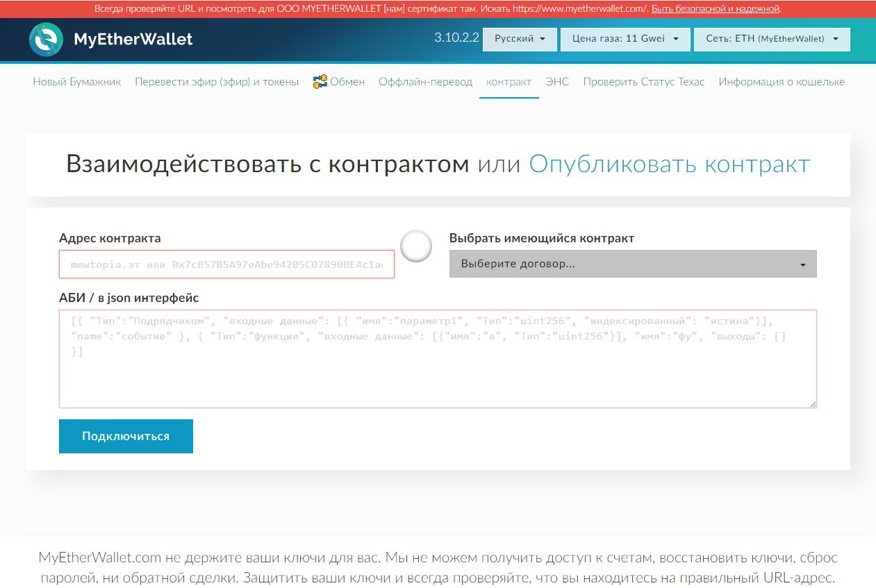This screenshot has height=588, width=876.
Task: Click the АБИ / в json интерфейс label
Action: click(129, 298)
